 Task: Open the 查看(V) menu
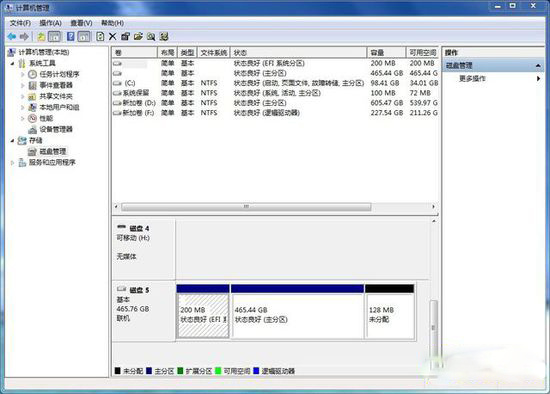(x=81, y=23)
